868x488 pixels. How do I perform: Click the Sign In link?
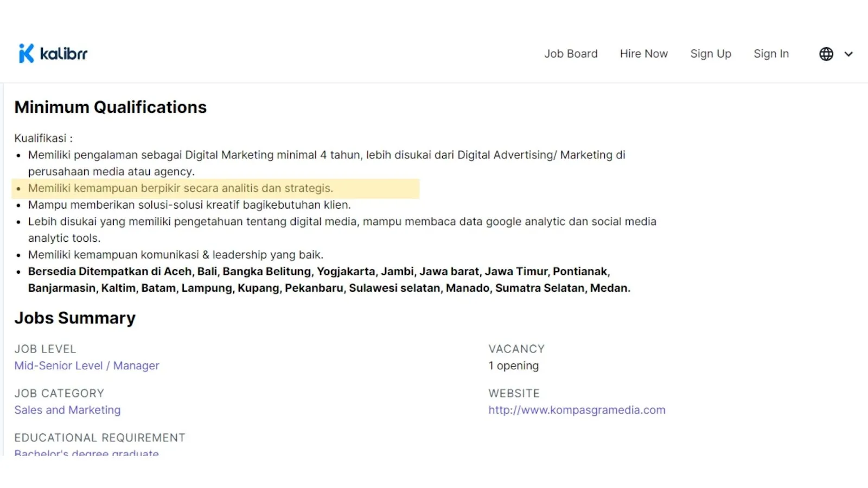(771, 54)
